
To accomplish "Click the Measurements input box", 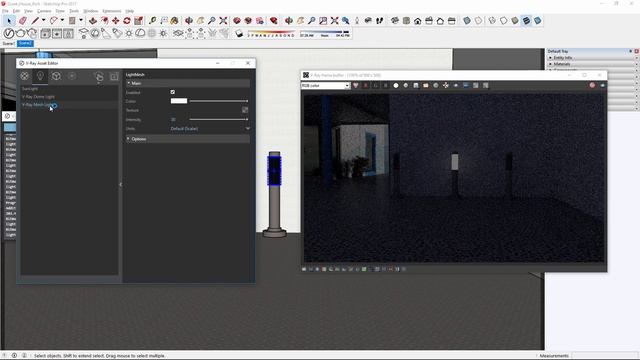I will (x=604, y=356).
